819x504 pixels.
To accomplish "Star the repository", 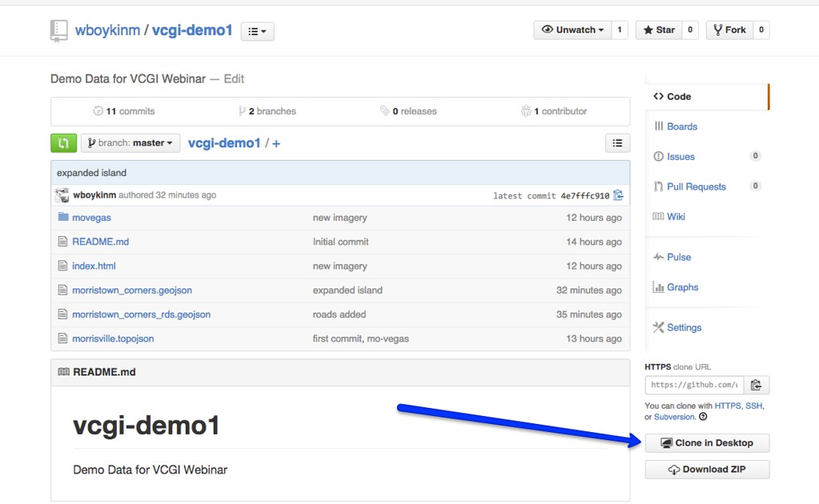I will pos(659,30).
